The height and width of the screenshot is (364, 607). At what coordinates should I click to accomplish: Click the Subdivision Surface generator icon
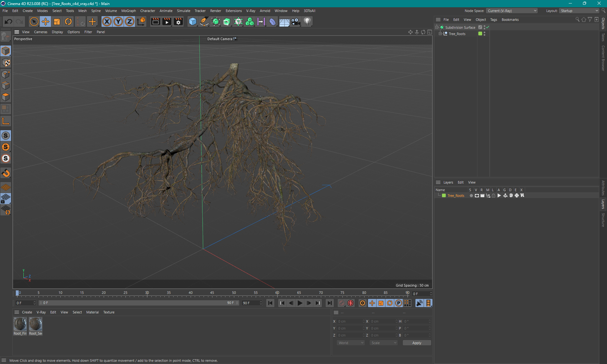click(x=216, y=21)
